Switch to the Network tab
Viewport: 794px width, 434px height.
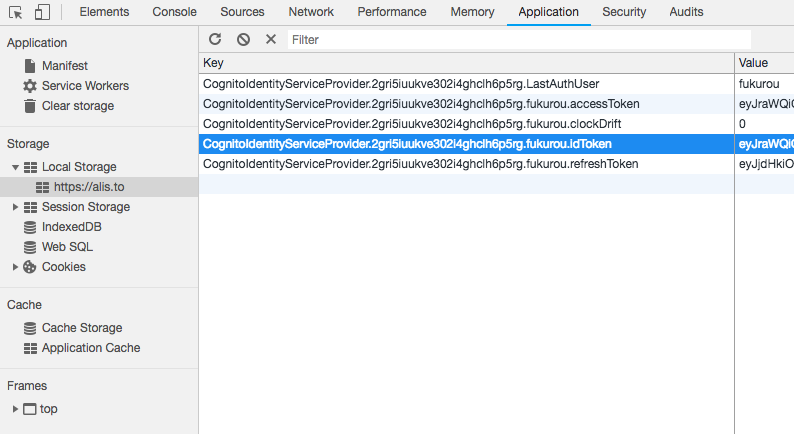(x=311, y=12)
